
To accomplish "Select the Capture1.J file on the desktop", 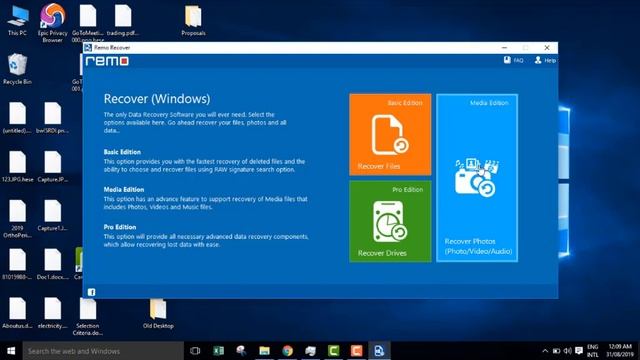I will click(x=53, y=216).
